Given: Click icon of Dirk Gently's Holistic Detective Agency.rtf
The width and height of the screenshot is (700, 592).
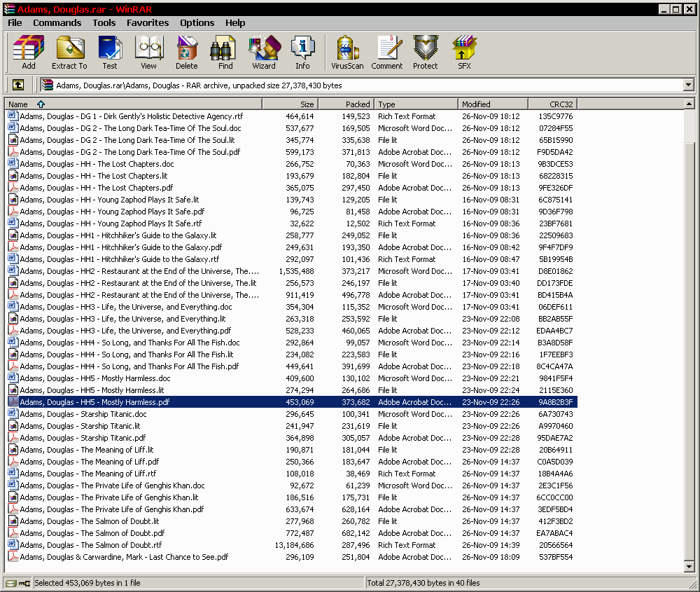Looking at the screenshot, I should click(13, 116).
